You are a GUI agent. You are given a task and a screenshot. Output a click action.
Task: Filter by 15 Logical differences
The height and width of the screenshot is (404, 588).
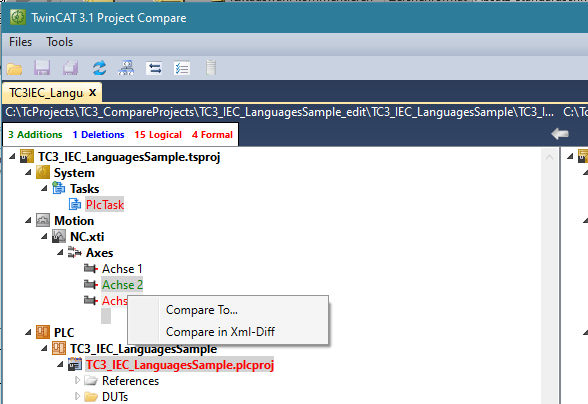pos(158,134)
